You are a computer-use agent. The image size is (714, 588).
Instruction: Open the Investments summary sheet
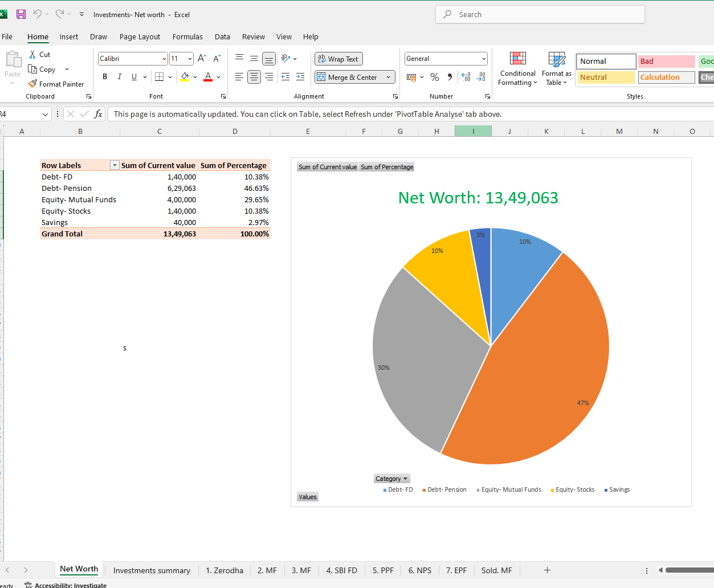(x=152, y=570)
